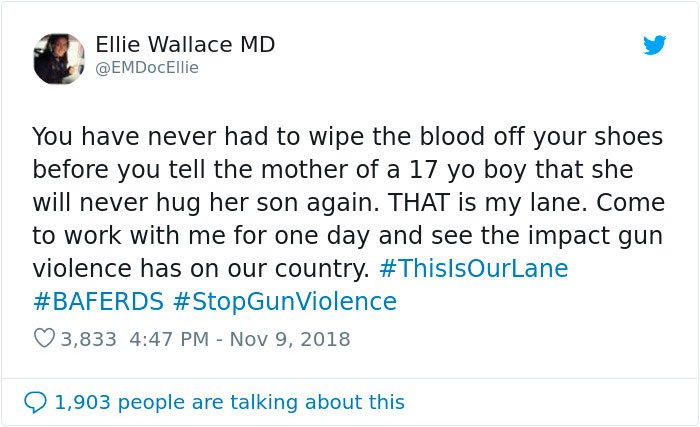700x427 pixels.
Task: Open the Ellie Wallace MD profile name
Action: click(x=185, y=45)
